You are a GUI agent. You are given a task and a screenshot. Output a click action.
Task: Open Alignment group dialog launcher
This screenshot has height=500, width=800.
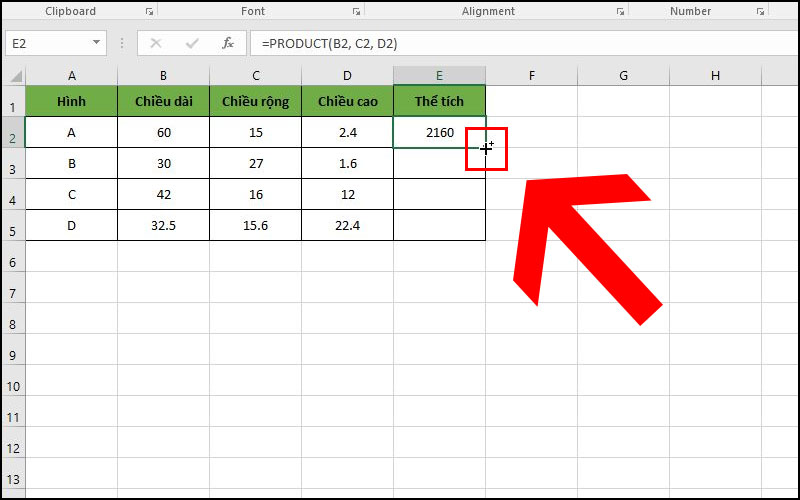coord(619,12)
